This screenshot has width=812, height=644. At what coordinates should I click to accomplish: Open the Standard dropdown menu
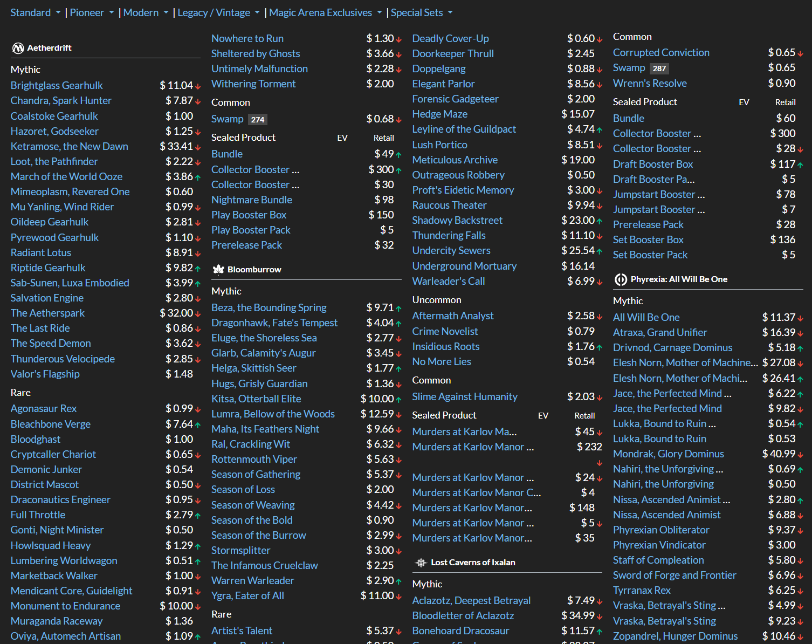pyautogui.click(x=36, y=12)
